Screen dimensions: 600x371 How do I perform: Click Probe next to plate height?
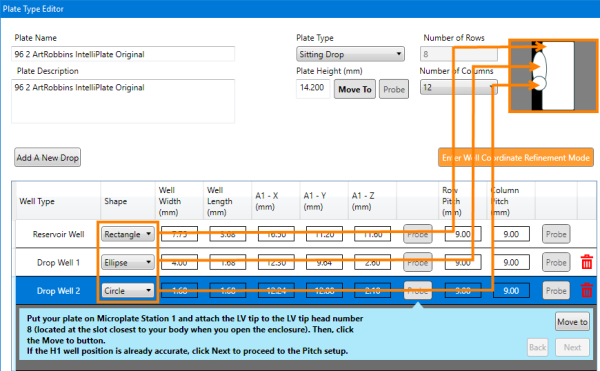click(x=394, y=89)
